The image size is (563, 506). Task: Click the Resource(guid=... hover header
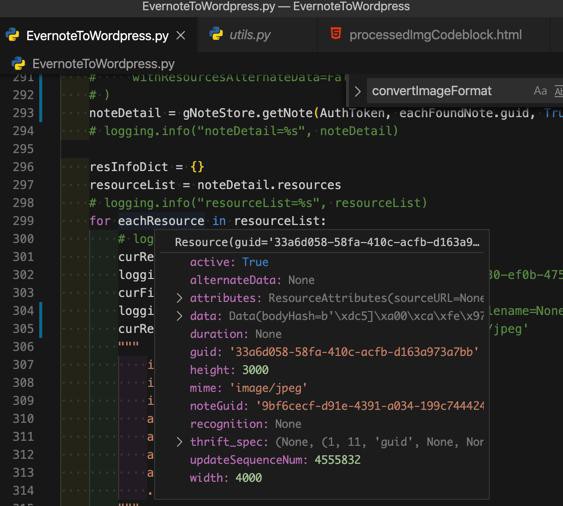[x=327, y=242]
